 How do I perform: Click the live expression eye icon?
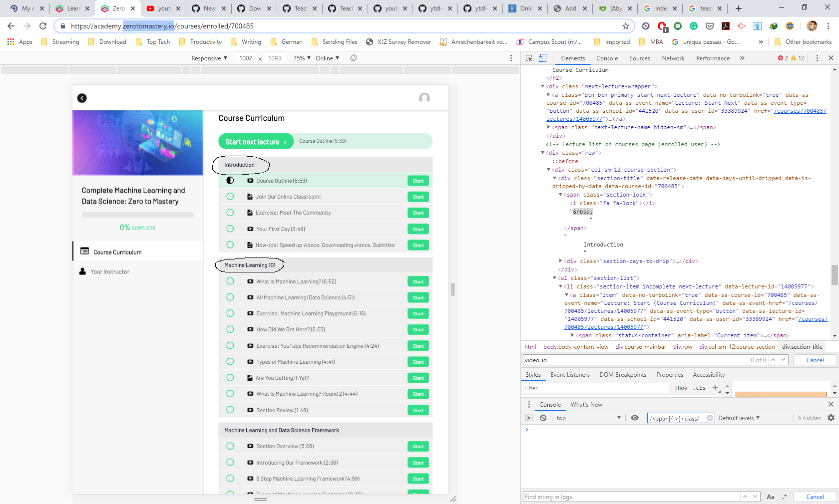pyautogui.click(x=635, y=418)
